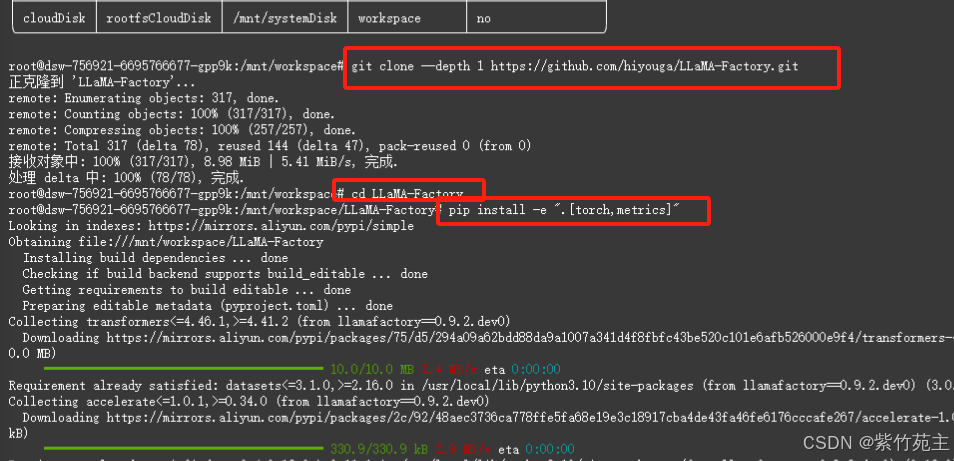Click the git clone --depth 1 command text
Viewport: 954px width, 461px height.
point(575,66)
